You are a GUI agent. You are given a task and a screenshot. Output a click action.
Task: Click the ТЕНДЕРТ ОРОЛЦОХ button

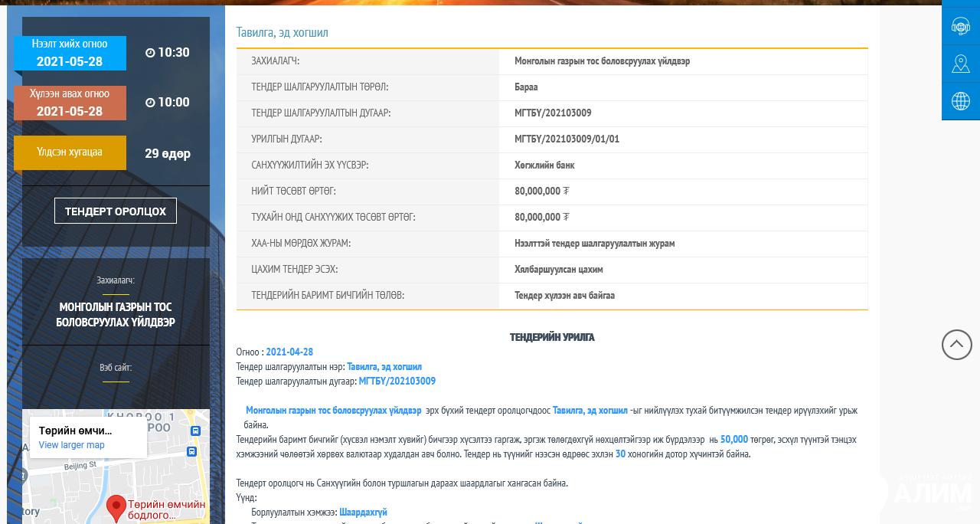pyautogui.click(x=116, y=211)
